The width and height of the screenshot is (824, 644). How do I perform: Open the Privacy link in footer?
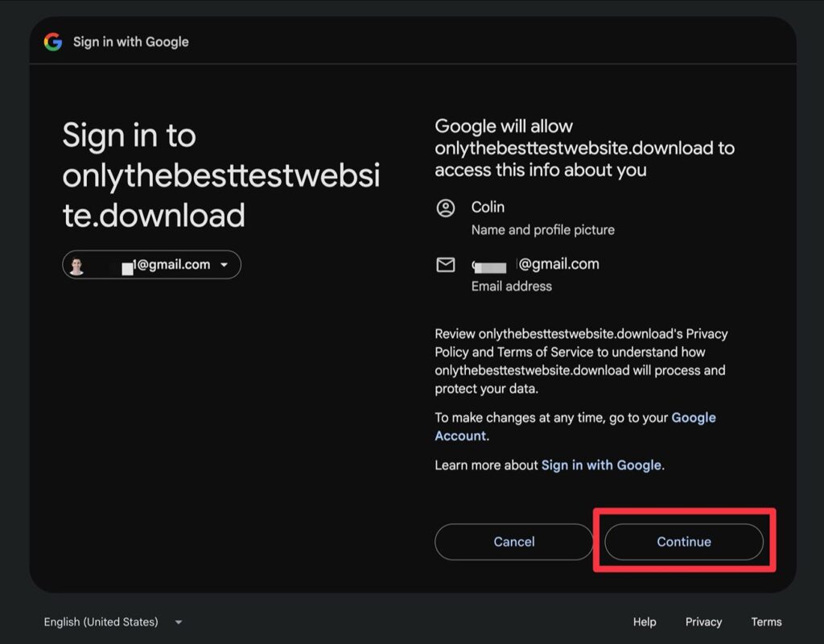pos(703,622)
